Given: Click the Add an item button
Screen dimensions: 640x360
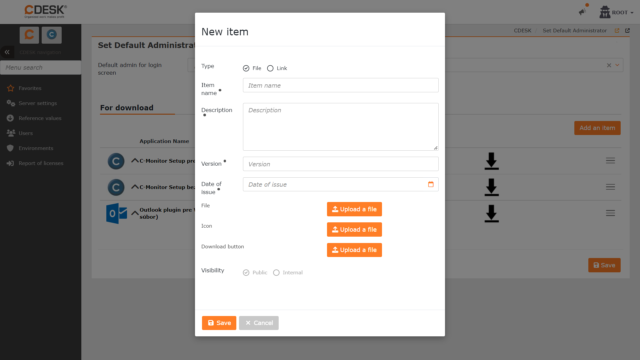Looking at the screenshot, I should (597, 128).
